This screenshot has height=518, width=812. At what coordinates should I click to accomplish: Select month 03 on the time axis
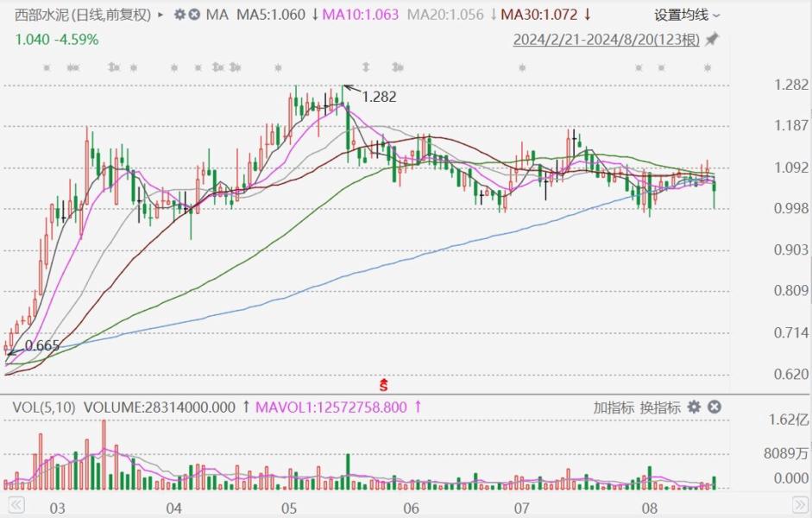[57, 508]
